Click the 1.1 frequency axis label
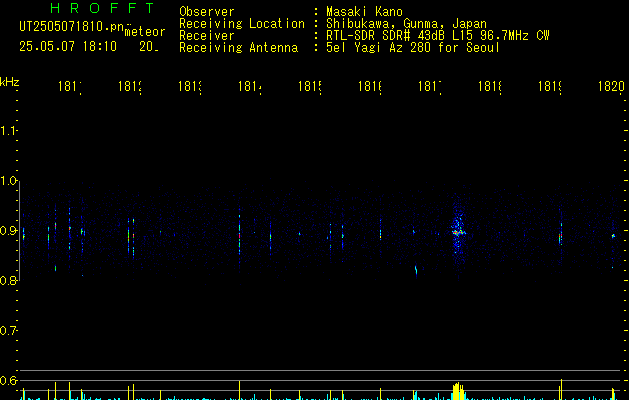Viewport: 629px width, 400px height. pos(8,130)
